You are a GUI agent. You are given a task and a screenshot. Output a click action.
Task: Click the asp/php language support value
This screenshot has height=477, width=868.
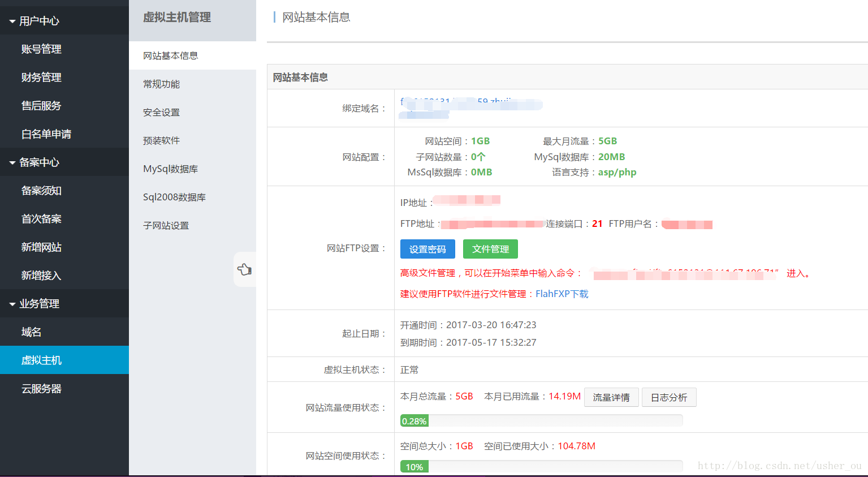pyautogui.click(x=617, y=172)
